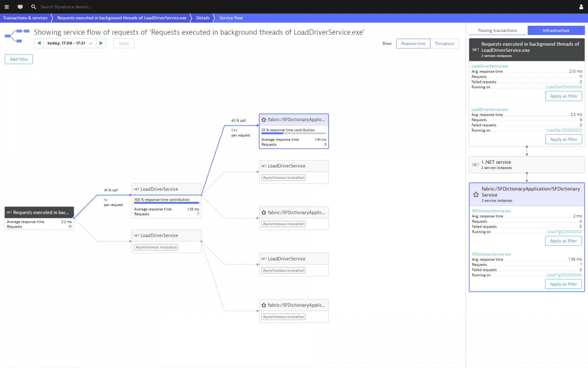
Task: Click star icon of SFDictionary Service panel
Action: click(x=476, y=194)
